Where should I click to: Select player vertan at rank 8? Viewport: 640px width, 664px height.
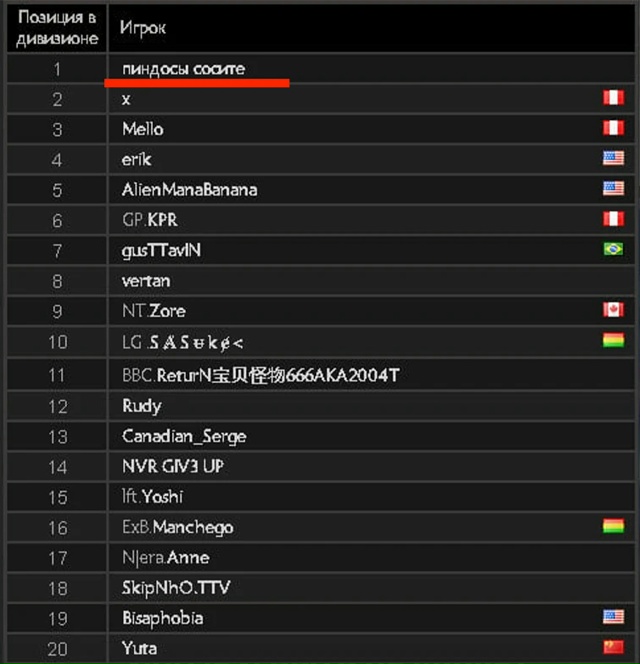146,281
